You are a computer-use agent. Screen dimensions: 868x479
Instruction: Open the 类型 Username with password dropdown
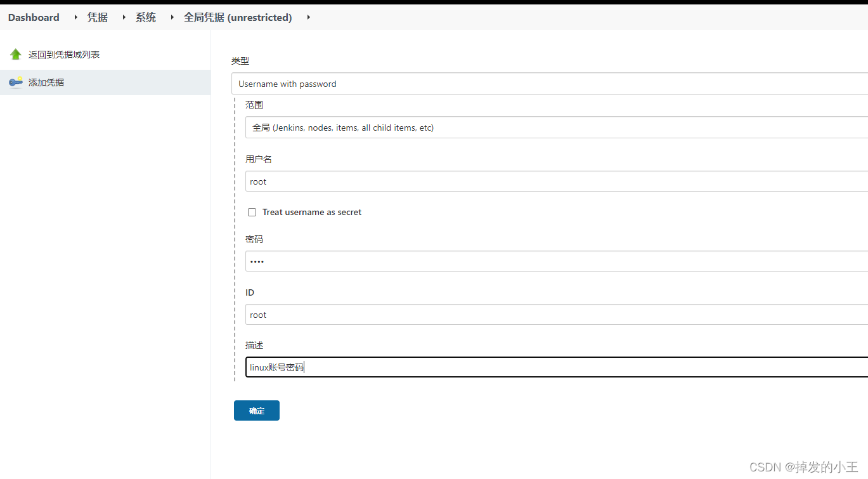coord(550,84)
